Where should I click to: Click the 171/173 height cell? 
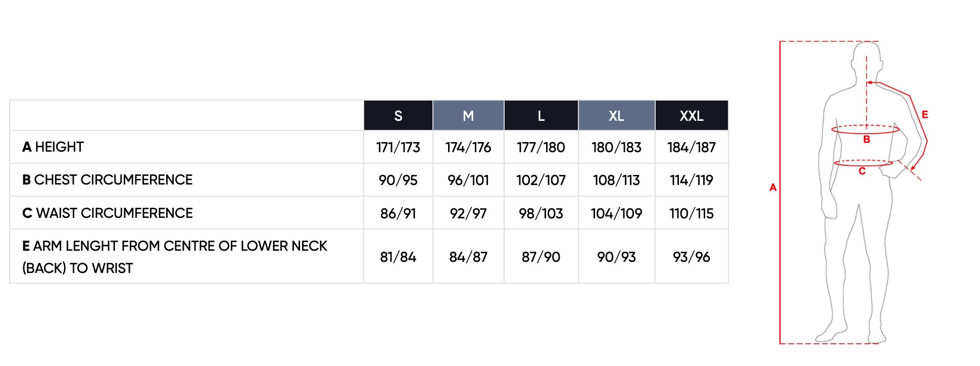(398, 147)
